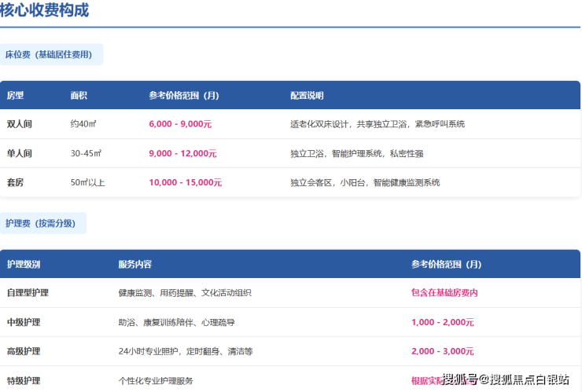582x392 pixels.
Task: Select the 双人间 room type row label
Action: click(x=19, y=124)
